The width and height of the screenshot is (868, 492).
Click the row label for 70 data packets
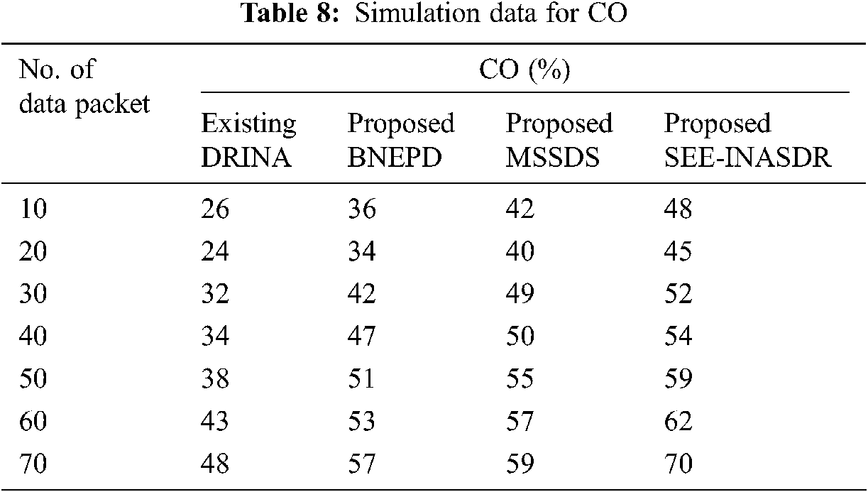pyautogui.click(x=33, y=464)
